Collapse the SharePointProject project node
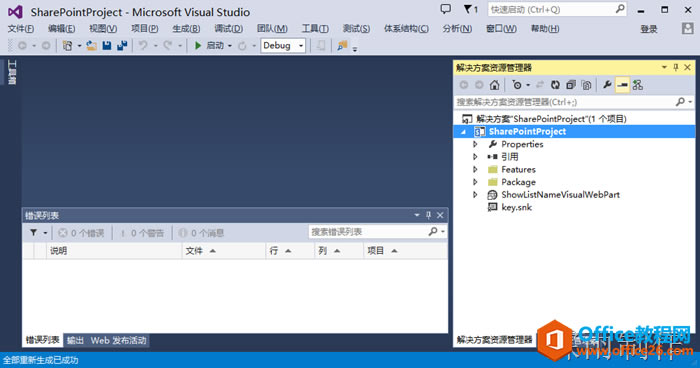The height and width of the screenshot is (368, 700). coord(463,132)
